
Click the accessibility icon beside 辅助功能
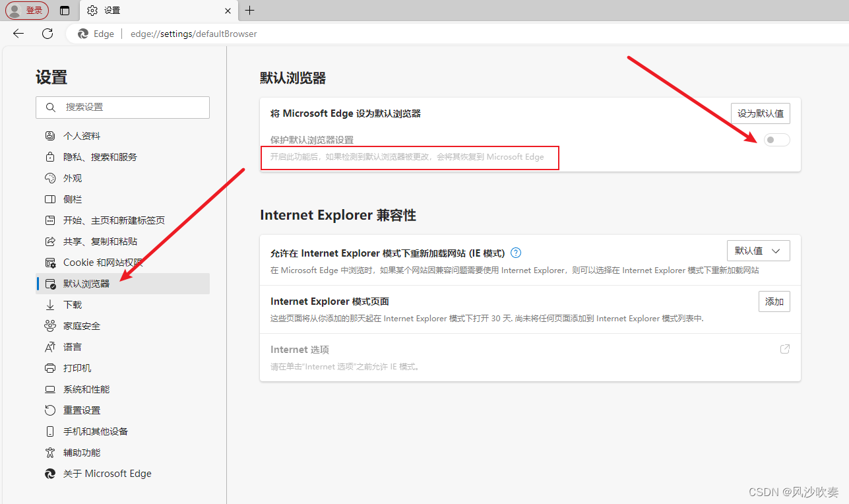[x=50, y=453]
